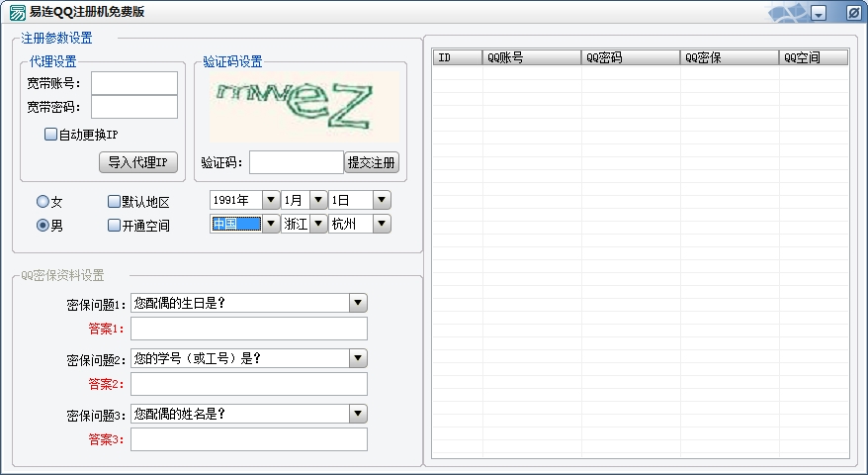Click the 提交注册 button
The width and height of the screenshot is (868, 475).
(x=372, y=162)
